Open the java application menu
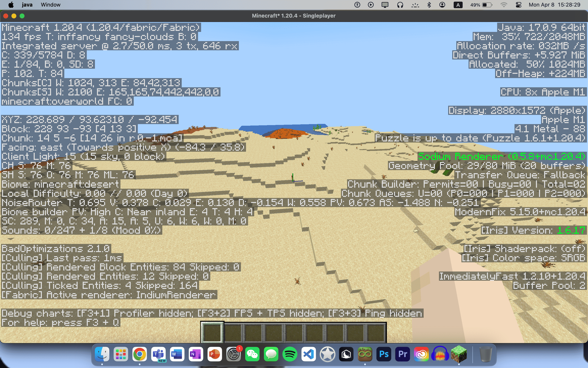Viewport: 588px width, 368px height. pyautogui.click(x=27, y=5)
